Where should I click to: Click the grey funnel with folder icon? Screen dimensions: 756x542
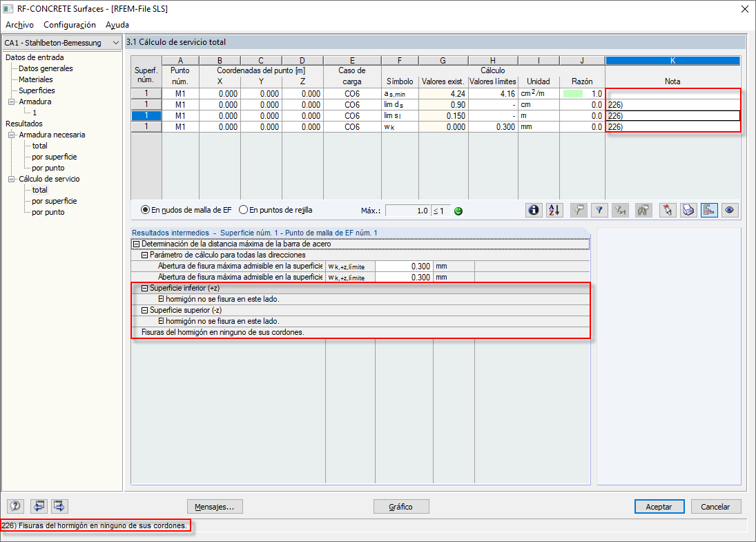(x=579, y=211)
